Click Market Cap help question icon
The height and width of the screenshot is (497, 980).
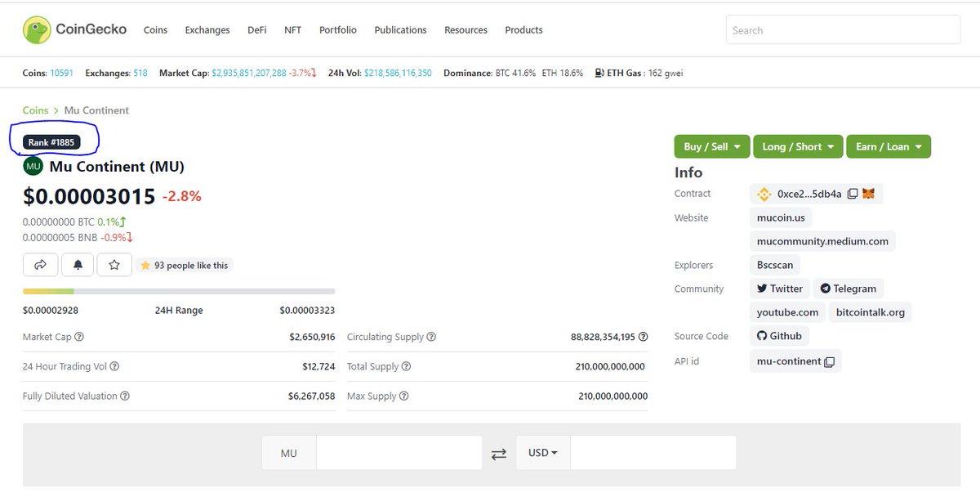tap(79, 337)
